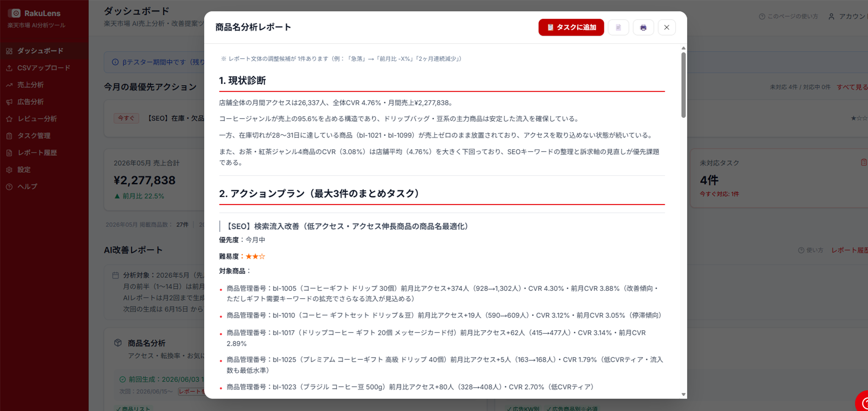Click the star icon beside レビュー分析
The width and height of the screenshot is (868, 411).
[x=9, y=119]
